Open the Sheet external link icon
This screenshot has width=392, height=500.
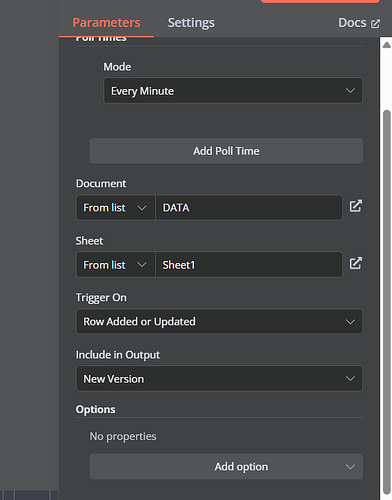355,263
